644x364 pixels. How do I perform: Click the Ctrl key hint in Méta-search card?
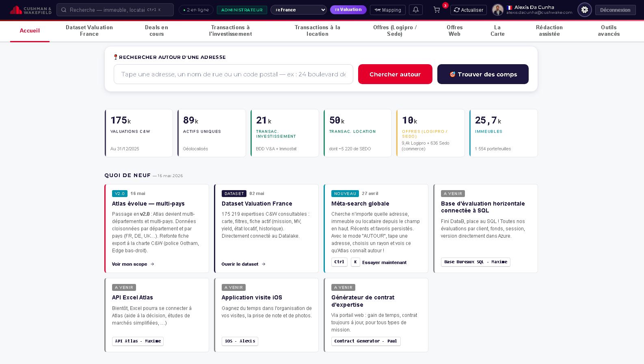[339, 262]
